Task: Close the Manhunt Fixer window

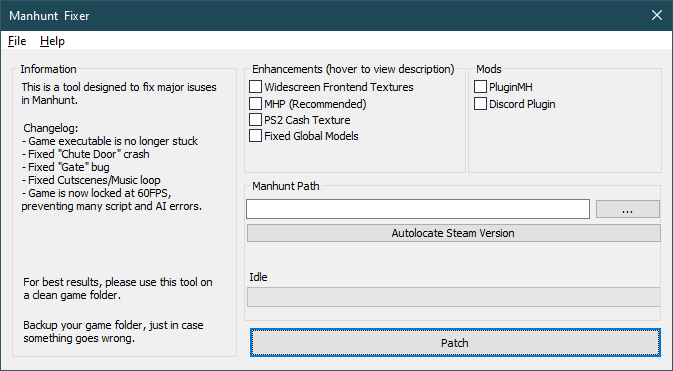Action: coord(657,15)
